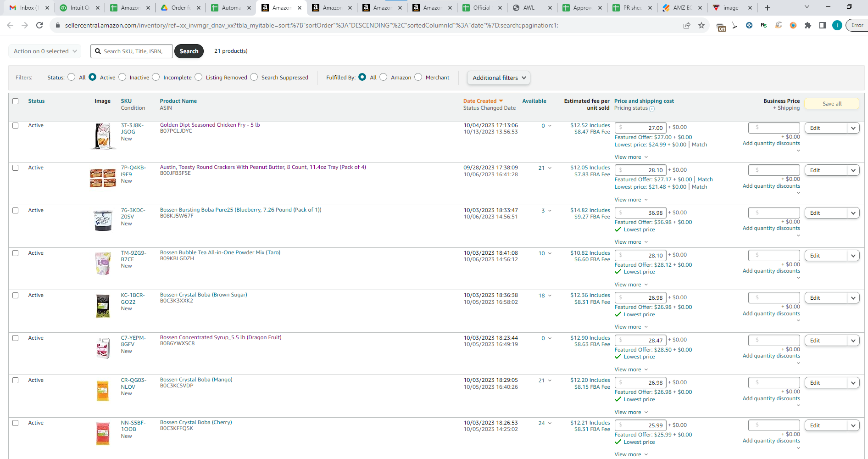This screenshot has height=459, width=868.
Task: Switch to the Order form Drive tab
Action: coord(180,8)
